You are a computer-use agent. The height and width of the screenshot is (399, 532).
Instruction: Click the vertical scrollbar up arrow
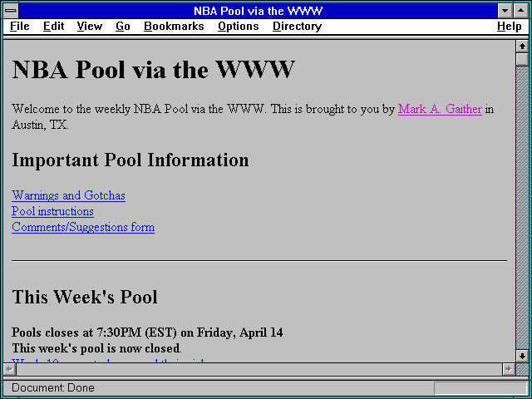[522, 47]
